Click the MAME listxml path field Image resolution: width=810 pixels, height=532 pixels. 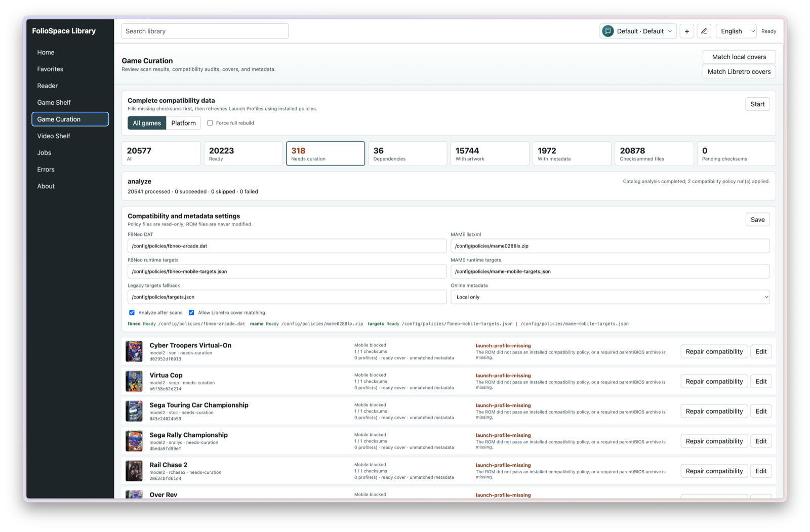(610, 246)
